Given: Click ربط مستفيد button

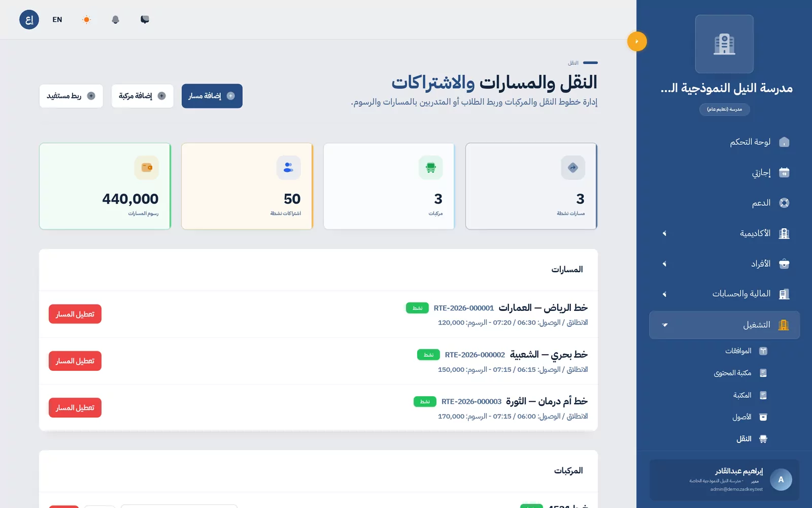Looking at the screenshot, I should [x=71, y=96].
